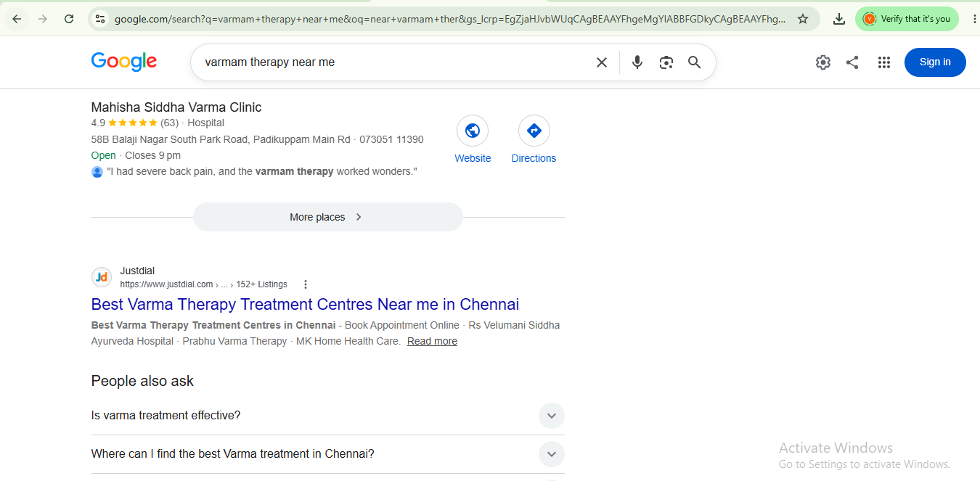The height and width of the screenshot is (481, 980).
Task: Open Mahisha Siddha Varma Clinic listing
Action: coord(176,107)
